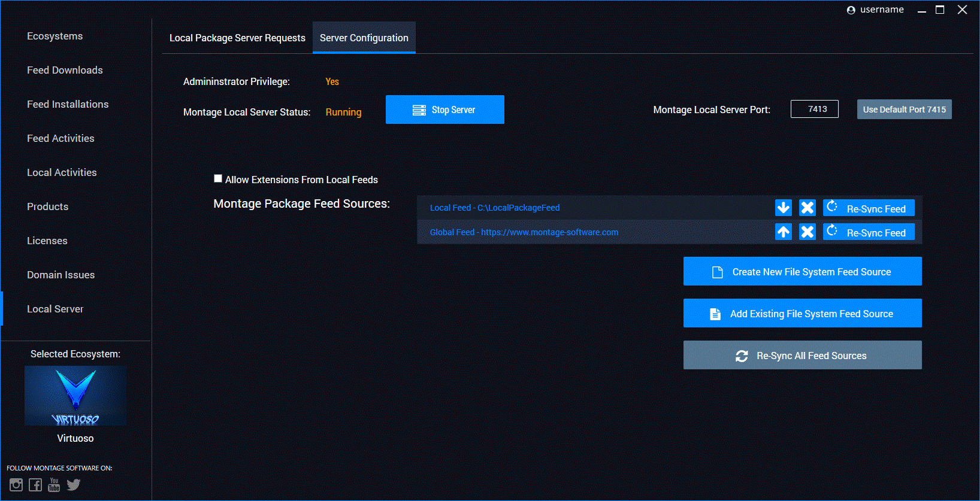Show Feed Activities
The width and height of the screenshot is (980, 501).
pyautogui.click(x=61, y=138)
